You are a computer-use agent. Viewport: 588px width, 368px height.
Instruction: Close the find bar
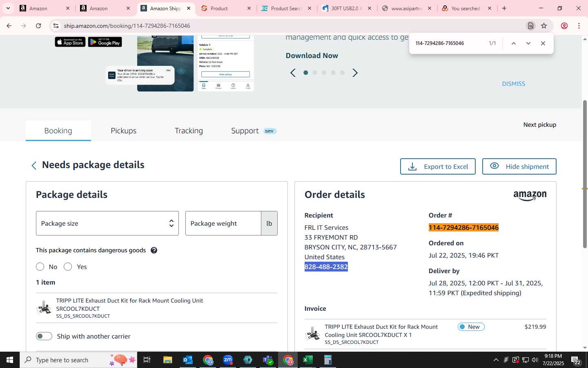pyautogui.click(x=543, y=43)
